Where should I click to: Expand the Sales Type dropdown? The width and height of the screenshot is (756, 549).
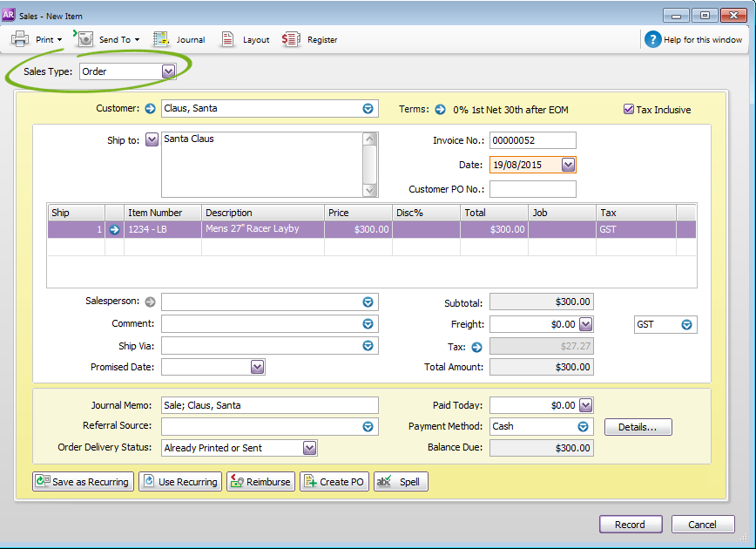click(x=168, y=71)
